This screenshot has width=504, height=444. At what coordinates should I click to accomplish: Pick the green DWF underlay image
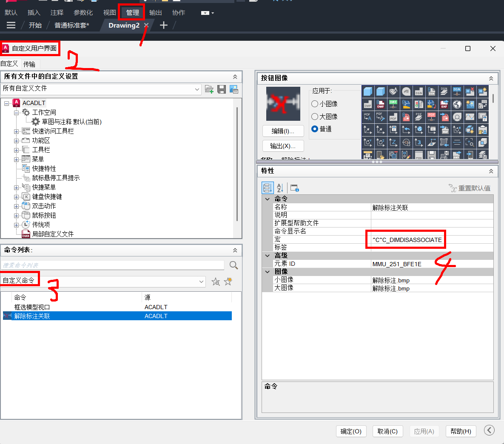393,104
